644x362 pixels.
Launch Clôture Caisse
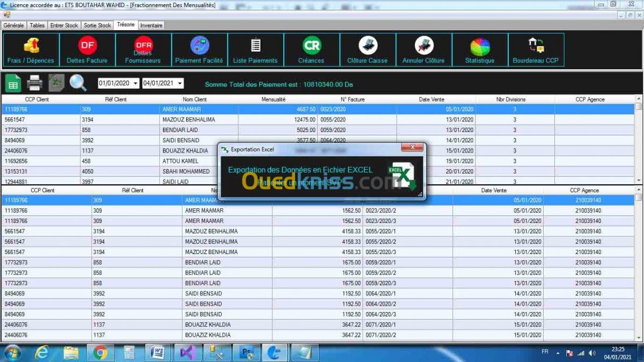368,50
